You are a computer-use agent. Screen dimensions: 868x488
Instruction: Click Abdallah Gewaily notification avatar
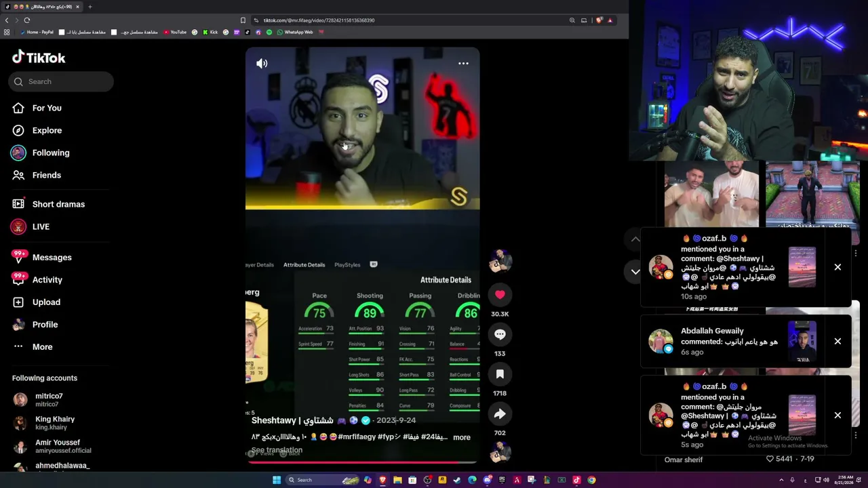click(x=660, y=342)
